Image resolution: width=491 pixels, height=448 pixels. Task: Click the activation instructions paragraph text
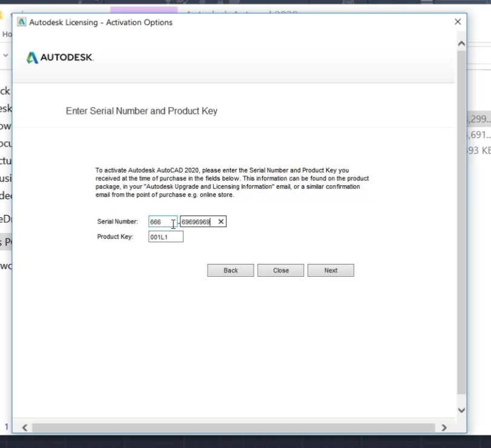click(232, 182)
